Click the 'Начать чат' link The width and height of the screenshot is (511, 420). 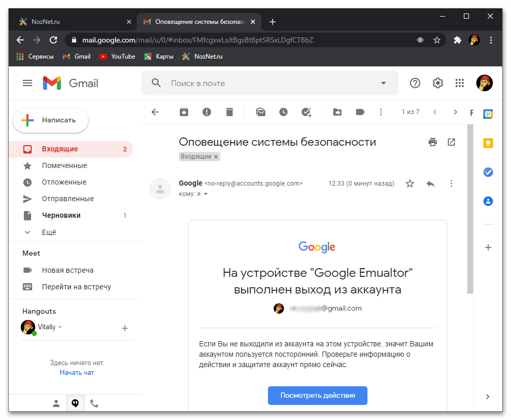pos(77,372)
